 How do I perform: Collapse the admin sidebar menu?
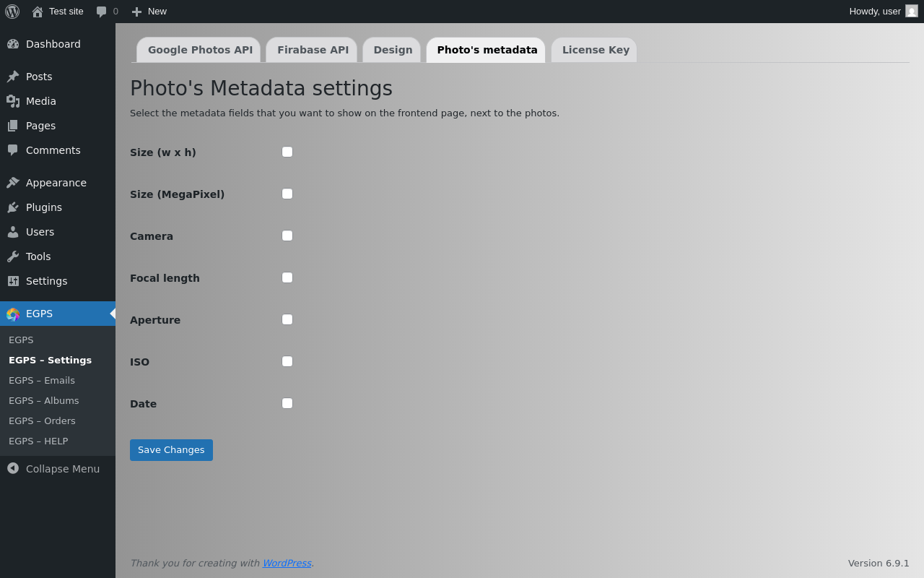(x=53, y=468)
